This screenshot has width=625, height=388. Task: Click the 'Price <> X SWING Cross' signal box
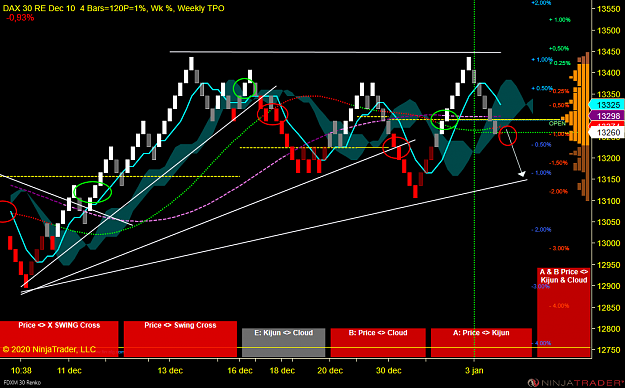[x=59, y=339]
